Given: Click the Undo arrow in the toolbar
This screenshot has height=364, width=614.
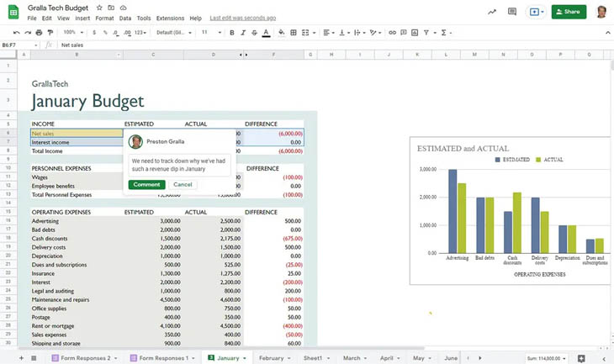Looking at the screenshot, I should (16, 33).
